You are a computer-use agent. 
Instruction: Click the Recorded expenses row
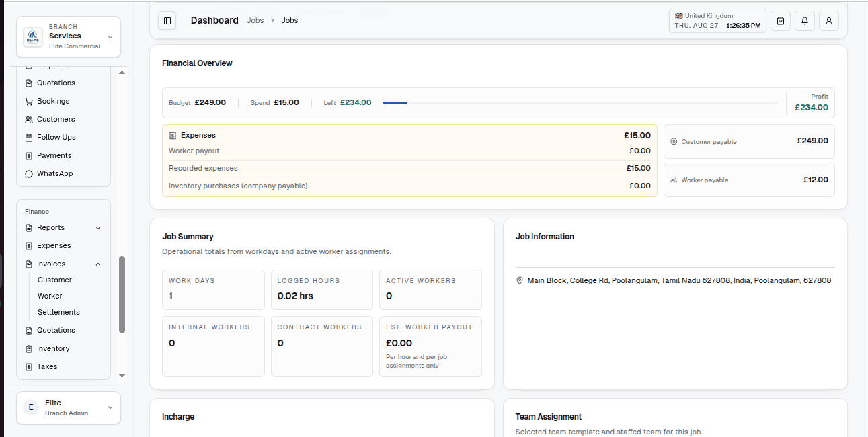pos(409,169)
